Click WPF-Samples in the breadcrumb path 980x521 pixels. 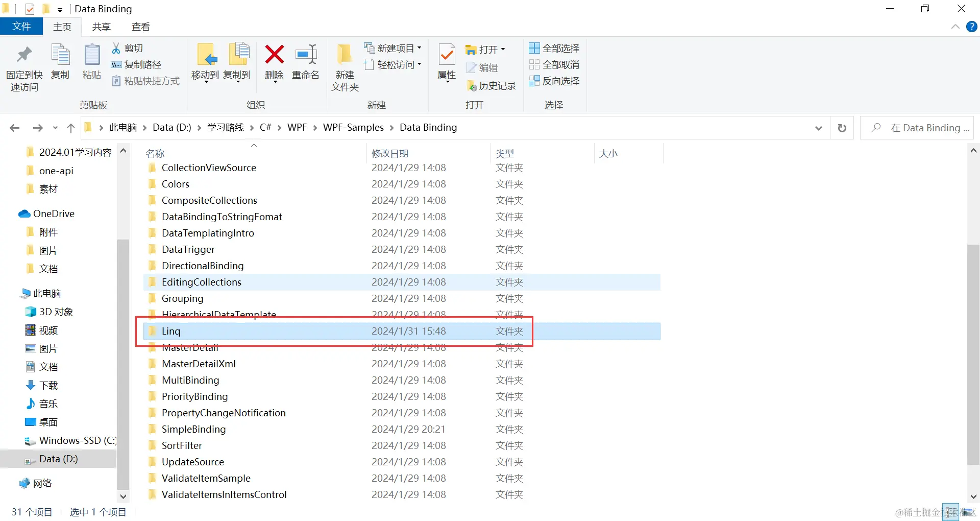coord(353,128)
